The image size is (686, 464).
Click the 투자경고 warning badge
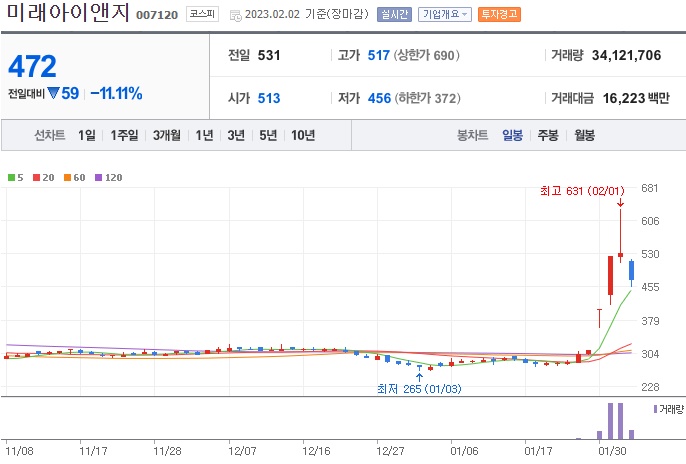coord(499,14)
